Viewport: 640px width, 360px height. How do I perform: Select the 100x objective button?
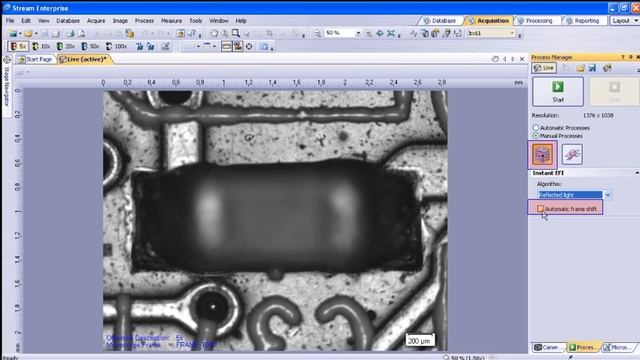(116, 47)
